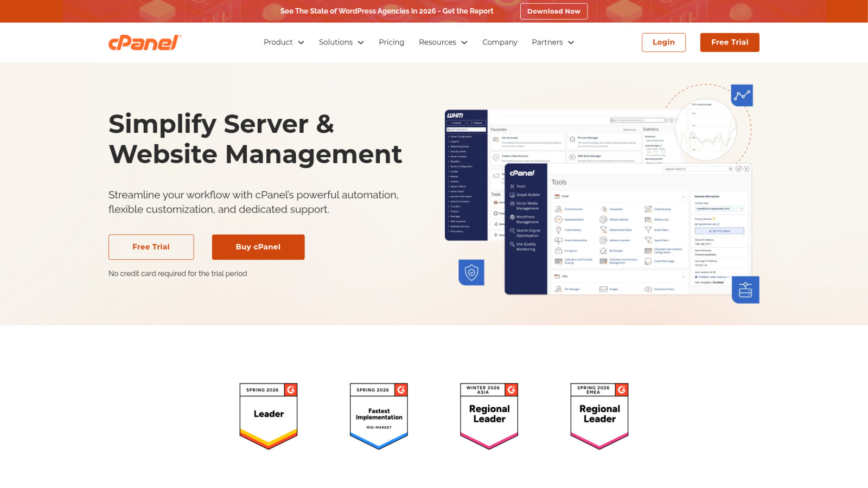
Task: Click the Free Trial button in the top navigation
Action: tap(730, 42)
